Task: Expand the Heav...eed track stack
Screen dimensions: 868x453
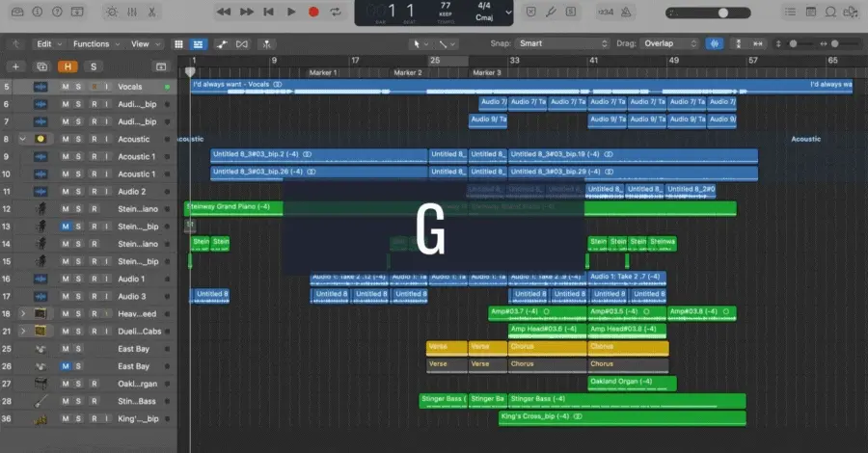Action: [x=23, y=313]
